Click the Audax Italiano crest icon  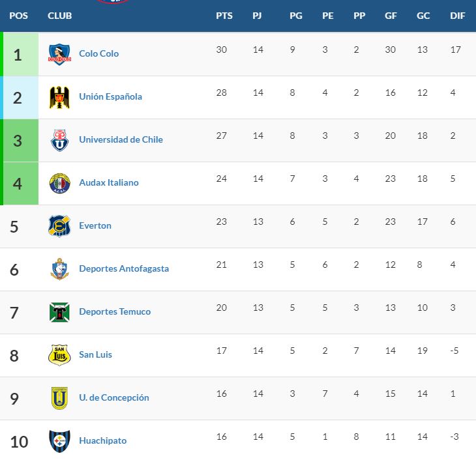pos(59,183)
